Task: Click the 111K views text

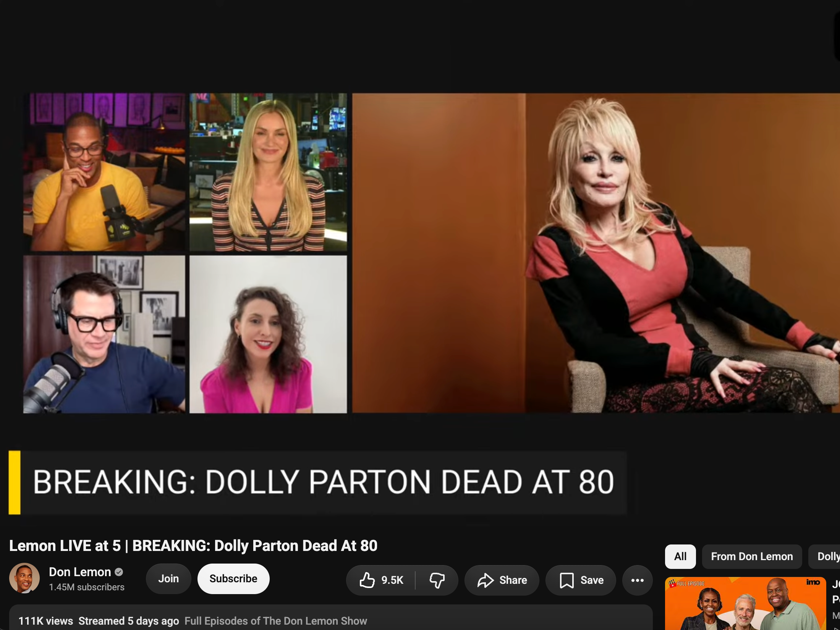Action: 45,621
